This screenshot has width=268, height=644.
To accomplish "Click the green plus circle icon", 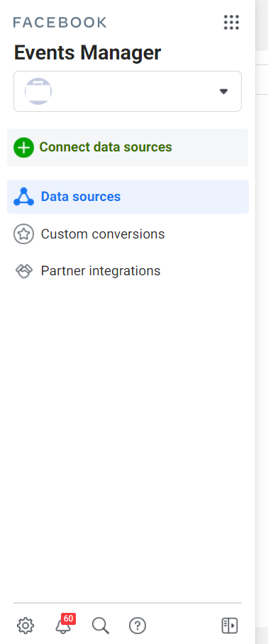I will coord(23,147).
